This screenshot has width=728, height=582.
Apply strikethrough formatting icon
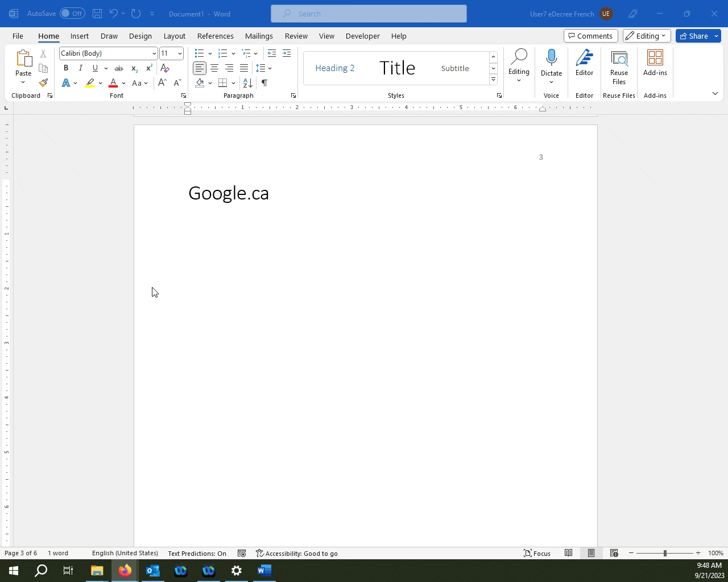pos(119,68)
